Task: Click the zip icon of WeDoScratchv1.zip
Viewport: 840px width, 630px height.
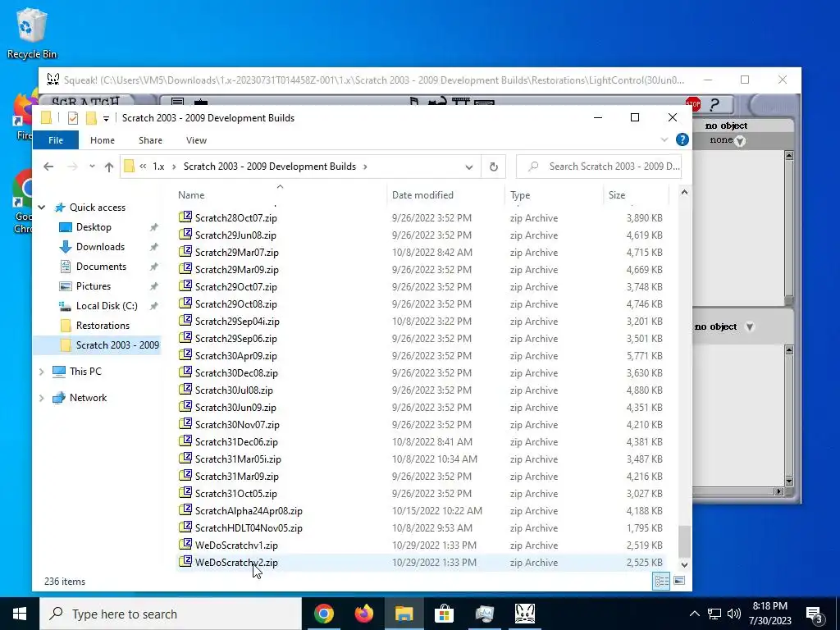Action: (x=185, y=545)
